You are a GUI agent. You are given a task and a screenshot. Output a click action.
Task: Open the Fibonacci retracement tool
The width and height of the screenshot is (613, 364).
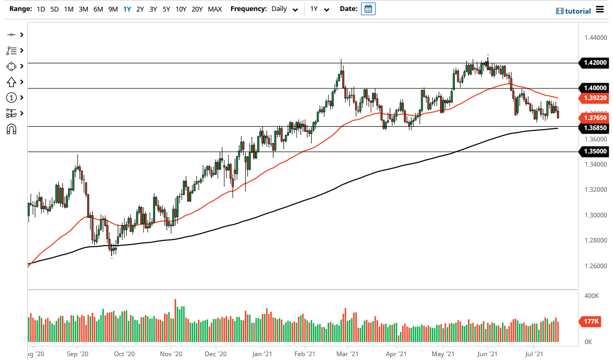[10, 113]
